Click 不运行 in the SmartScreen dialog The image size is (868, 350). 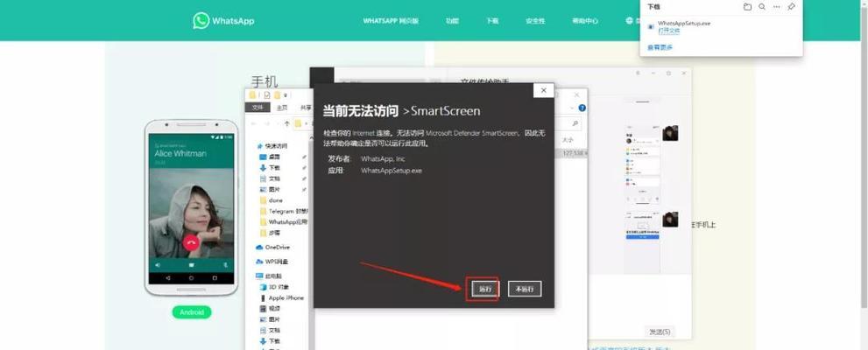pyautogui.click(x=525, y=289)
